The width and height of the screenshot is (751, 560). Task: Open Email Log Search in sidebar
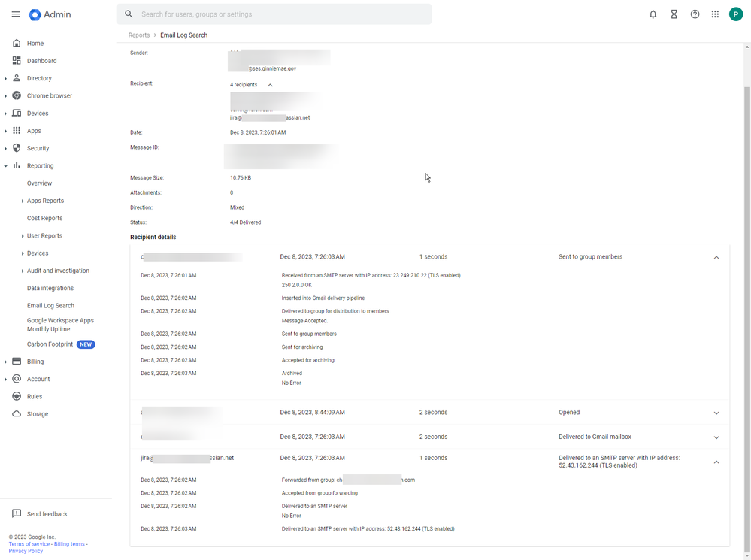(51, 306)
